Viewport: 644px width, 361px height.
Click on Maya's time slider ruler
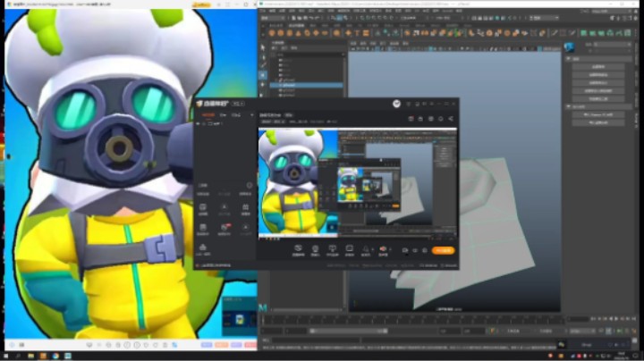pyautogui.click(x=412, y=319)
